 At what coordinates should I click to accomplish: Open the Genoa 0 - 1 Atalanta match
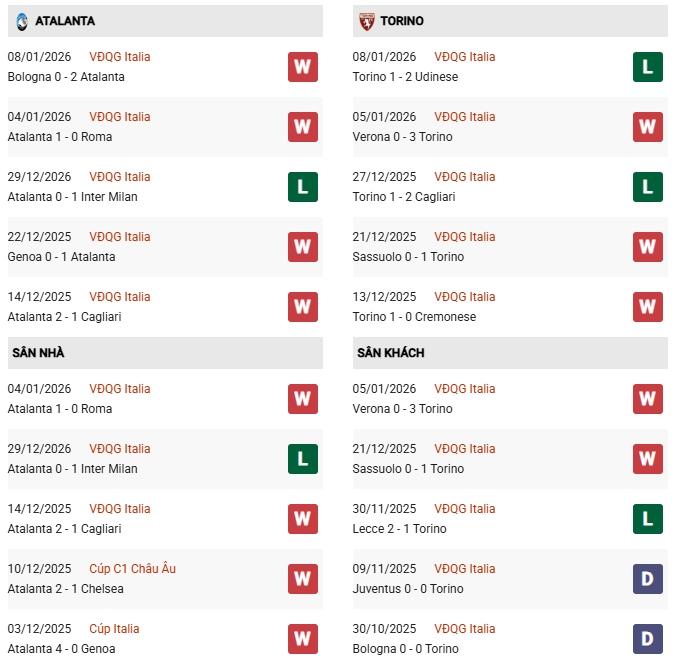61,257
